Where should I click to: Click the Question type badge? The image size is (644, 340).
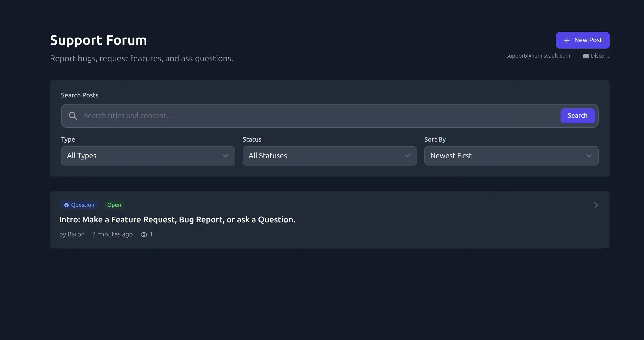(82, 205)
